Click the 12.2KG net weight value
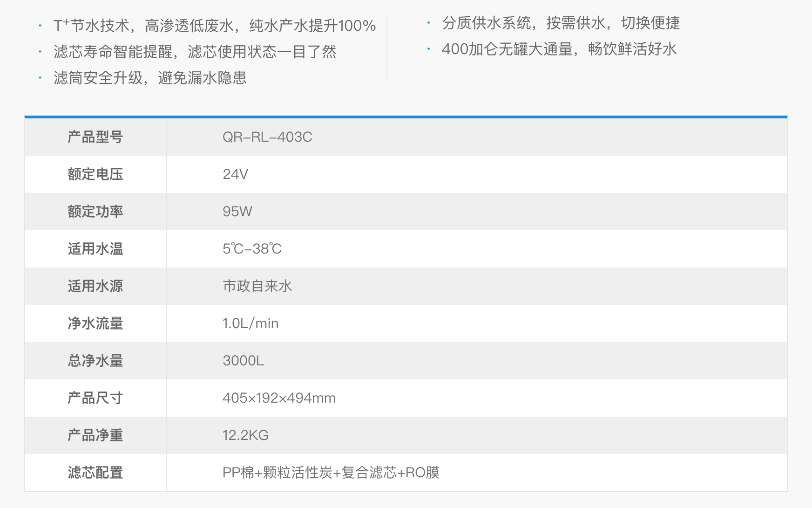This screenshot has height=508, width=812. (245, 435)
